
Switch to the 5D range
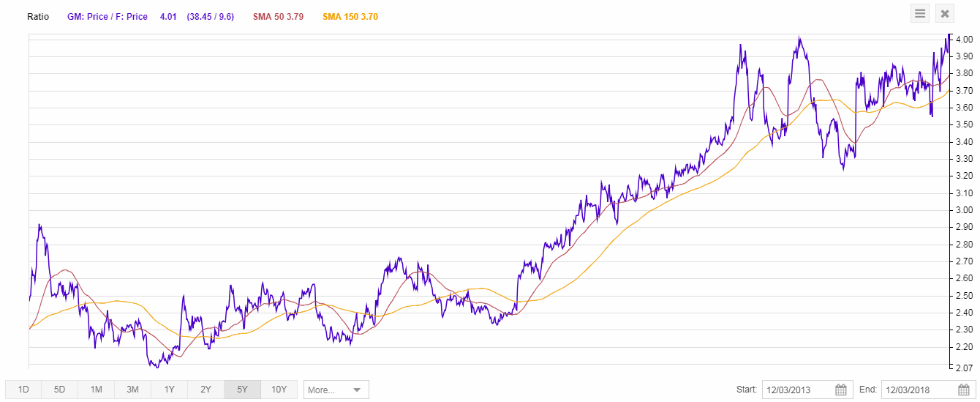click(60, 390)
